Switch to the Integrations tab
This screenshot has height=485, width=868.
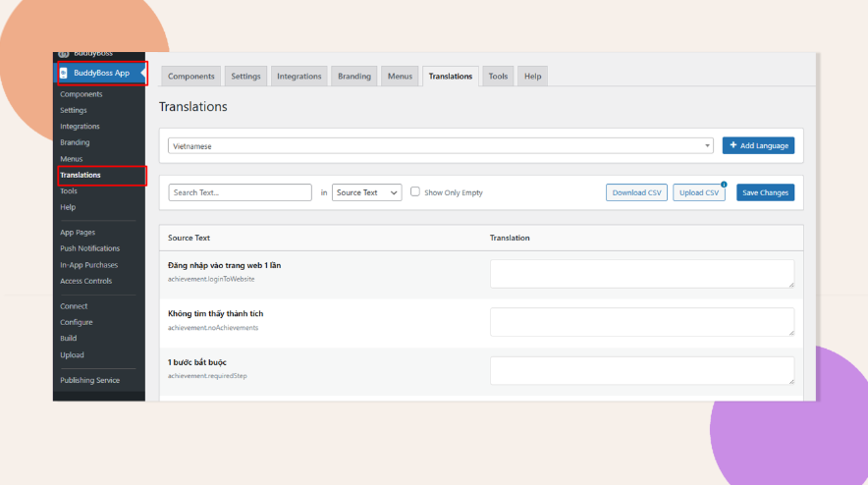click(298, 76)
